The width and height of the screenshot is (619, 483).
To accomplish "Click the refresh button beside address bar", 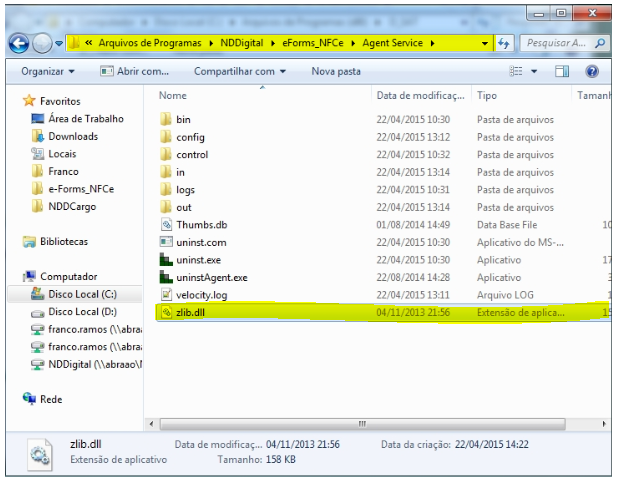I will pyautogui.click(x=505, y=44).
